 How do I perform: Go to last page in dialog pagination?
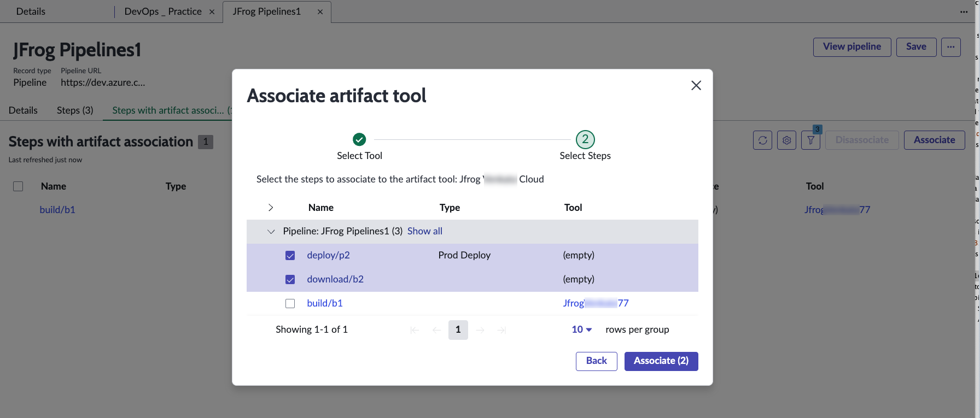501,330
